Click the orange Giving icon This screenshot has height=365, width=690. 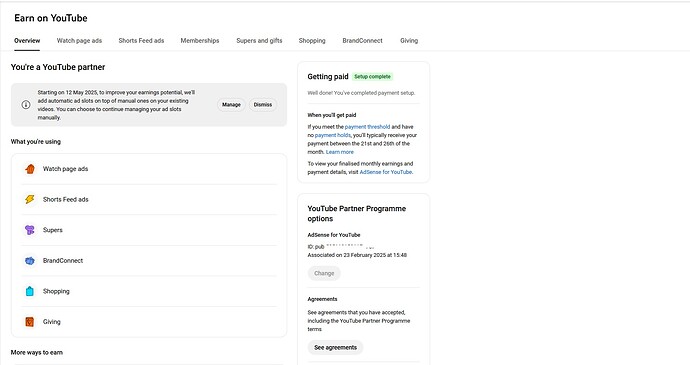[29, 322]
